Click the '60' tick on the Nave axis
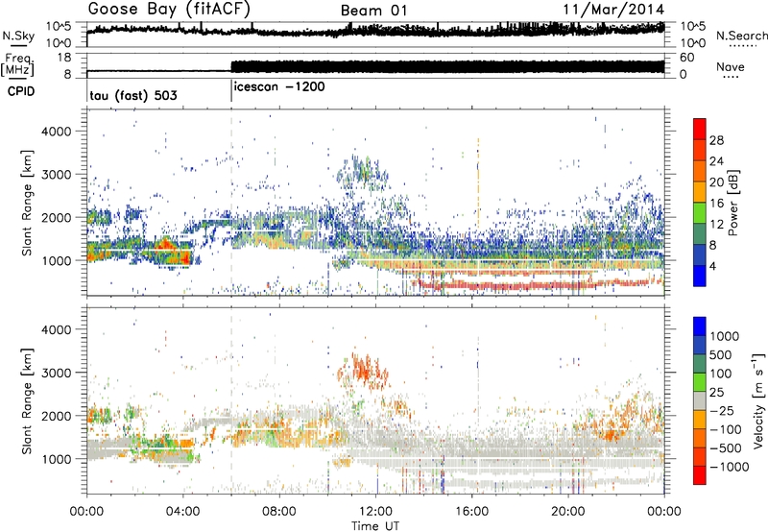The width and height of the screenshot is (768, 532). pos(686,58)
